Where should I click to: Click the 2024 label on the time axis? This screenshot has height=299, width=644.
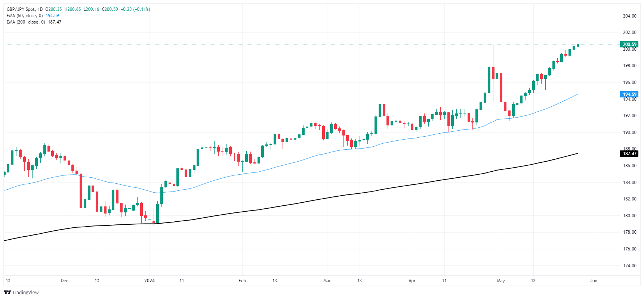(150, 281)
